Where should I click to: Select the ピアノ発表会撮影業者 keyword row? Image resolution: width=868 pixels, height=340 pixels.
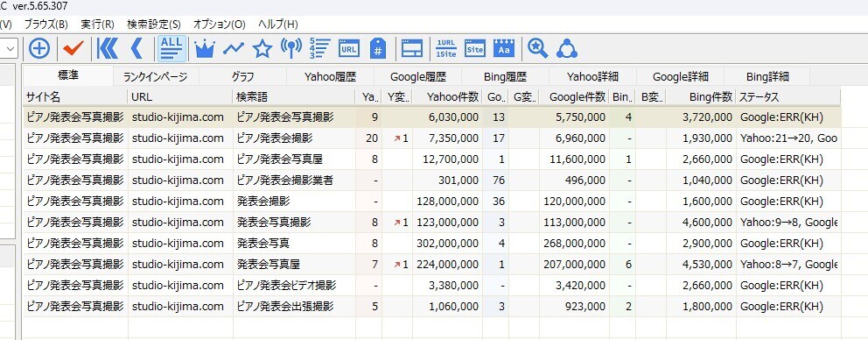[x=431, y=181]
